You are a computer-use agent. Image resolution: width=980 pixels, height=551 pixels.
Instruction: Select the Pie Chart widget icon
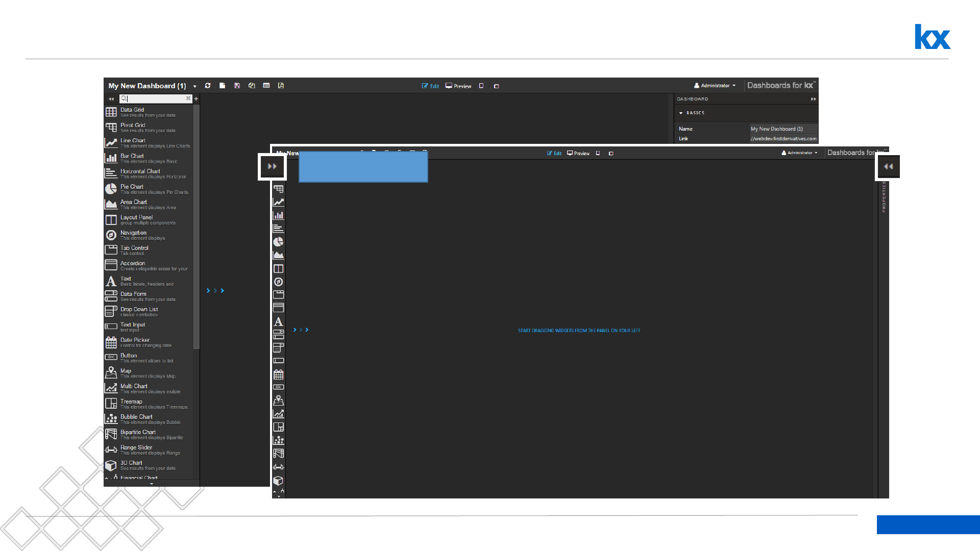click(x=111, y=189)
